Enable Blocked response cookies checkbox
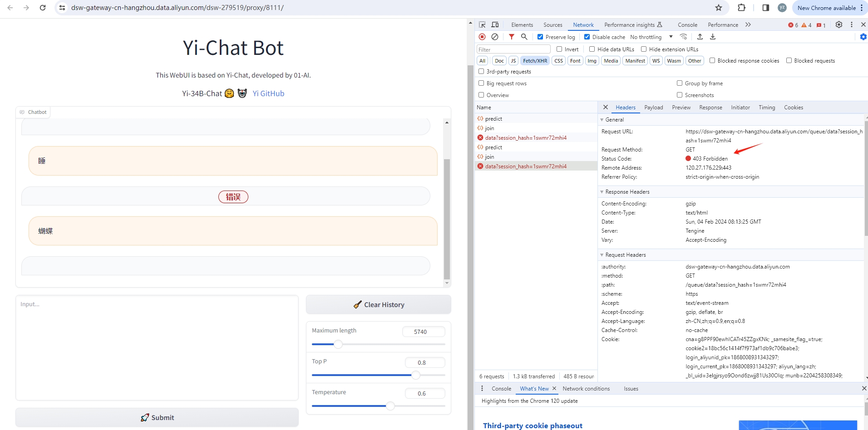Viewport: 868px width, 430px height. coord(712,60)
